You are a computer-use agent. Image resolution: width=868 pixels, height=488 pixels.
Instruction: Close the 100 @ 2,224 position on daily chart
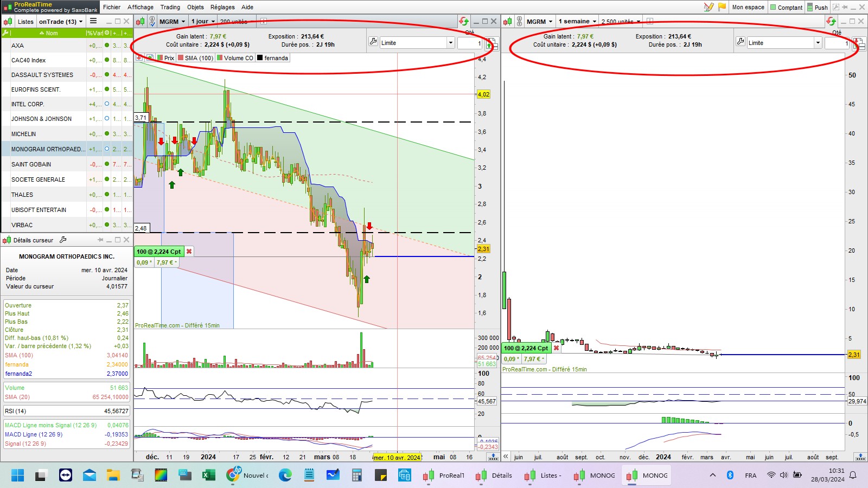click(189, 252)
